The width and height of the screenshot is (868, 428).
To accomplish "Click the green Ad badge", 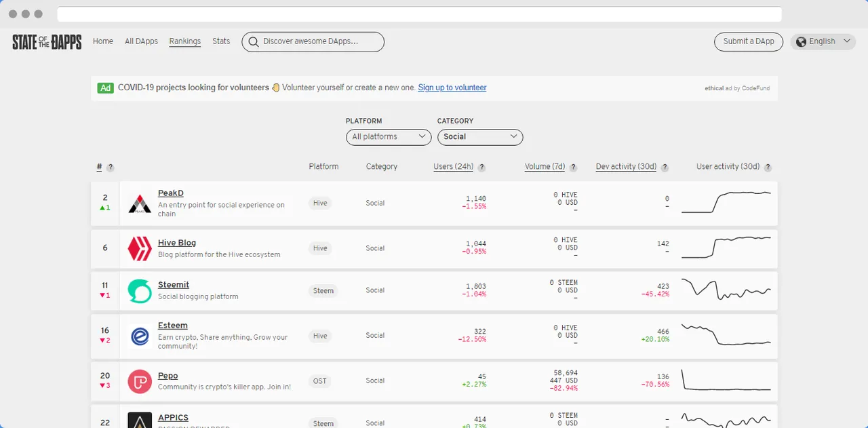I will (x=105, y=88).
